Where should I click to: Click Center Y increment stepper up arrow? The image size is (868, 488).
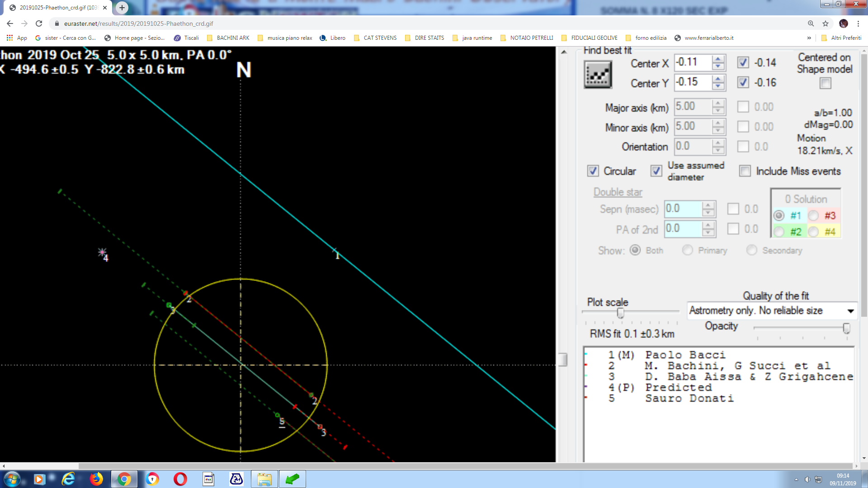[718, 78]
